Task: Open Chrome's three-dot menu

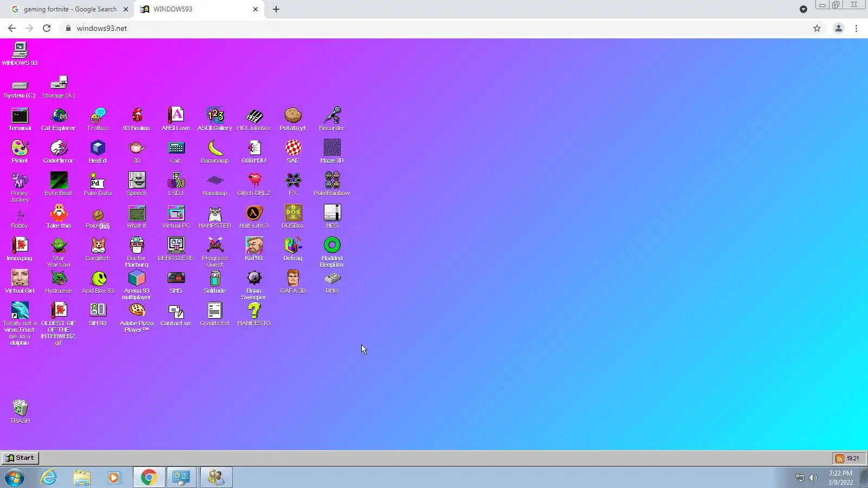Action: coord(857,28)
